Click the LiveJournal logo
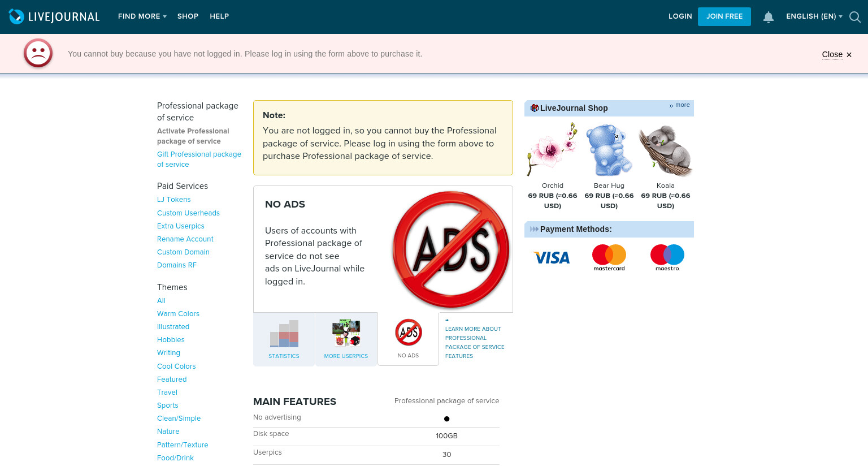The image size is (868, 466). click(54, 16)
